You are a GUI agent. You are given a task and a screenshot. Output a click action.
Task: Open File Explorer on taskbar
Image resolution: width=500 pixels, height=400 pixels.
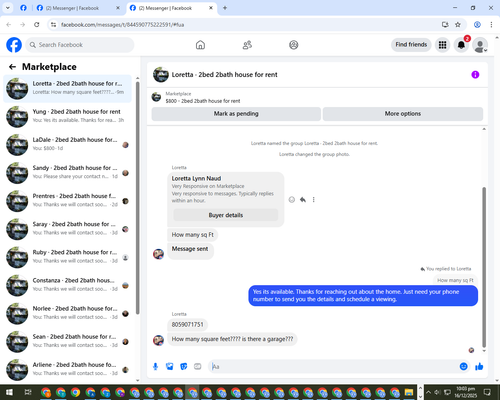coord(409,392)
